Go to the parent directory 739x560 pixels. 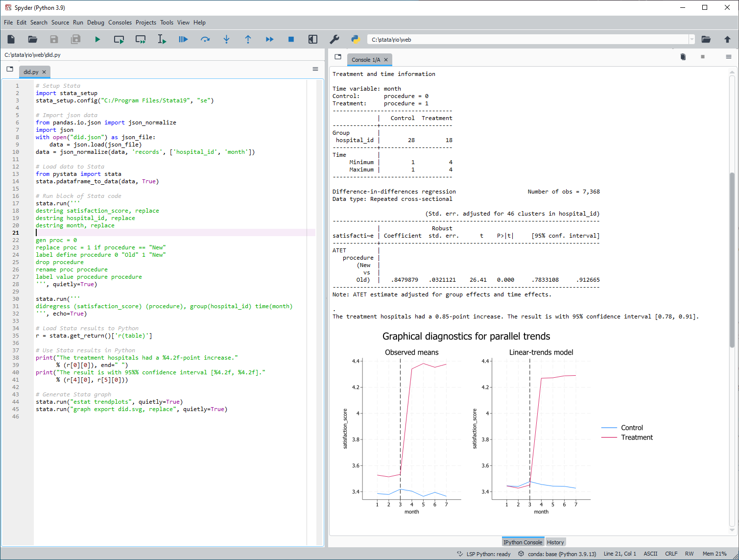(727, 40)
